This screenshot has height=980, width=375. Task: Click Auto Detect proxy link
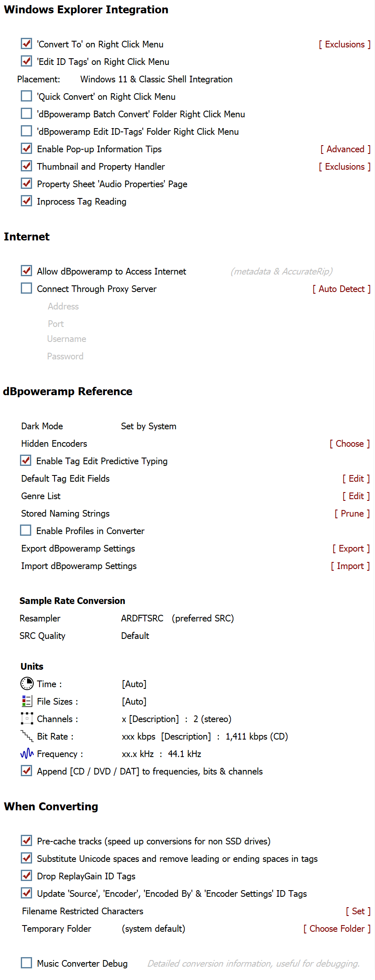click(341, 289)
